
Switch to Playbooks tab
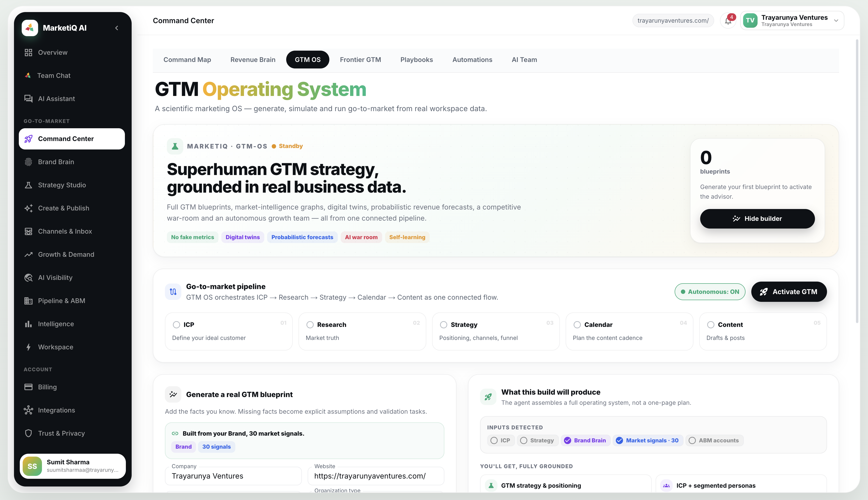pos(416,60)
